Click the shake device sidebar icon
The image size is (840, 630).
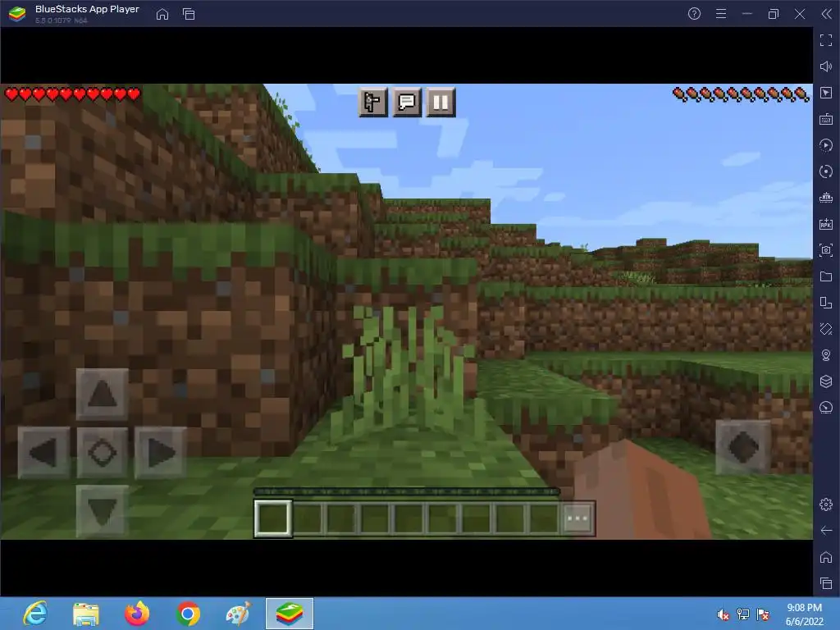pos(826,329)
